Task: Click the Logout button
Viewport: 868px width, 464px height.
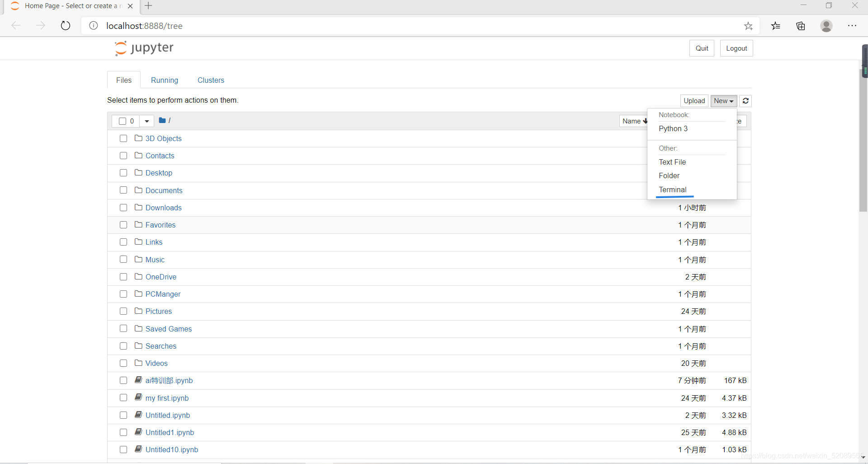Action: point(736,48)
